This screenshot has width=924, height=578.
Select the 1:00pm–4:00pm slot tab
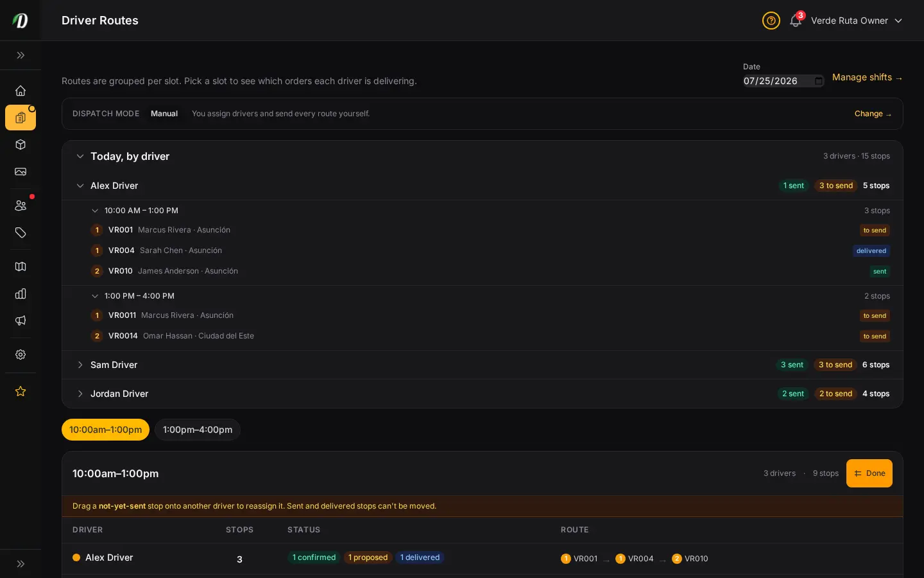[x=198, y=430]
